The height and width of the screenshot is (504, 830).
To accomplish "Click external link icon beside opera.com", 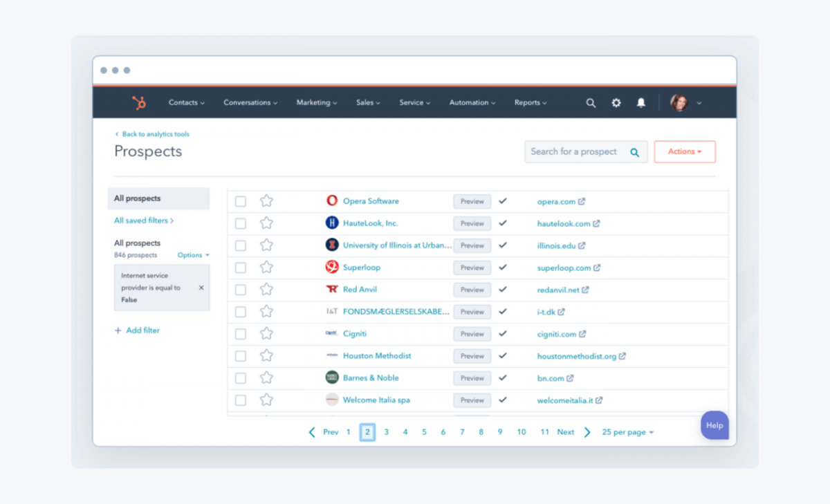I will (x=582, y=201).
